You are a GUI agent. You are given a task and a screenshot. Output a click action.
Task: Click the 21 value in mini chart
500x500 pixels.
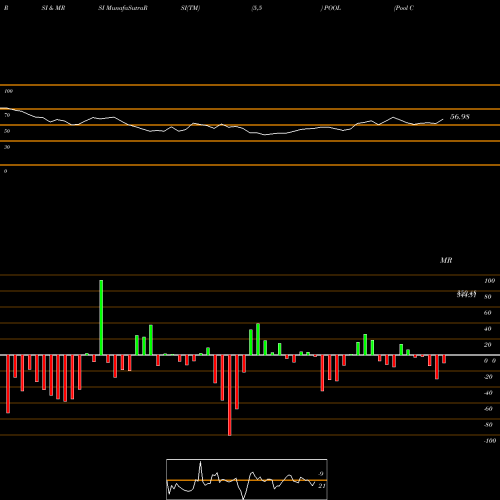pos(321,486)
